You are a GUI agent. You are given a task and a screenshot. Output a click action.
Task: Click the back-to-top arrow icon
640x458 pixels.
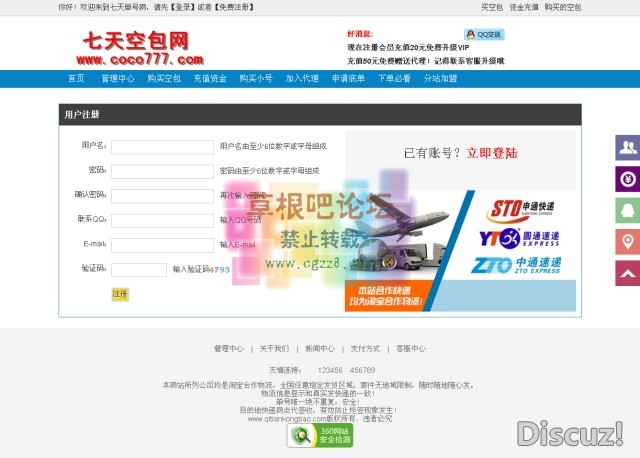628,273
